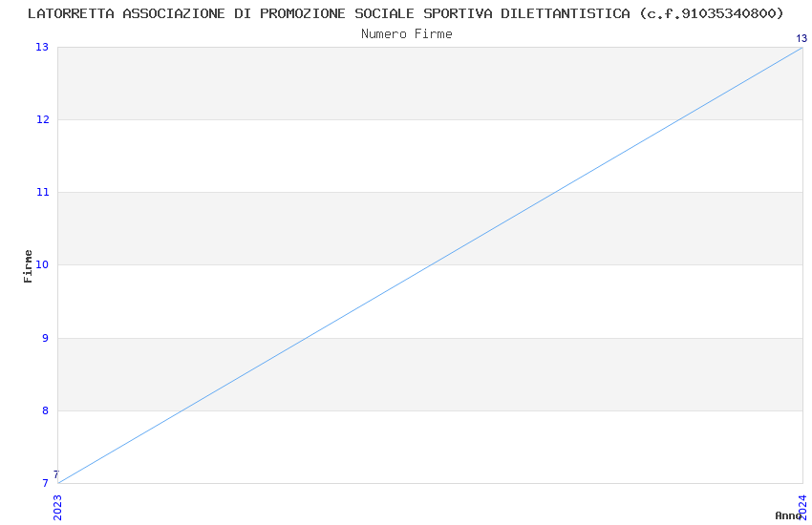Click the blue trend line at its midpoint
812x525 pixels.
(x=430, y=265)
